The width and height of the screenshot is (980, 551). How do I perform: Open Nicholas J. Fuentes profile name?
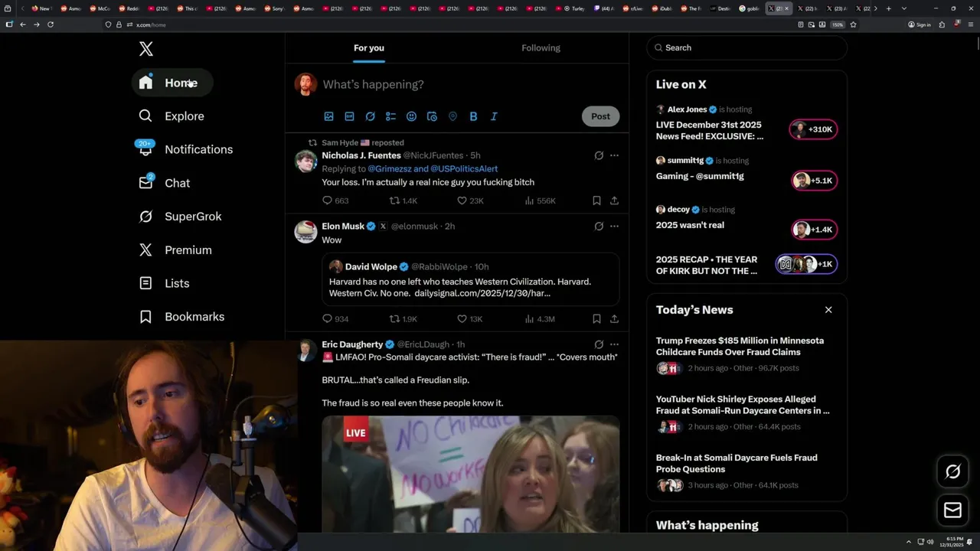pyautogui.click(x=361, y=155)
